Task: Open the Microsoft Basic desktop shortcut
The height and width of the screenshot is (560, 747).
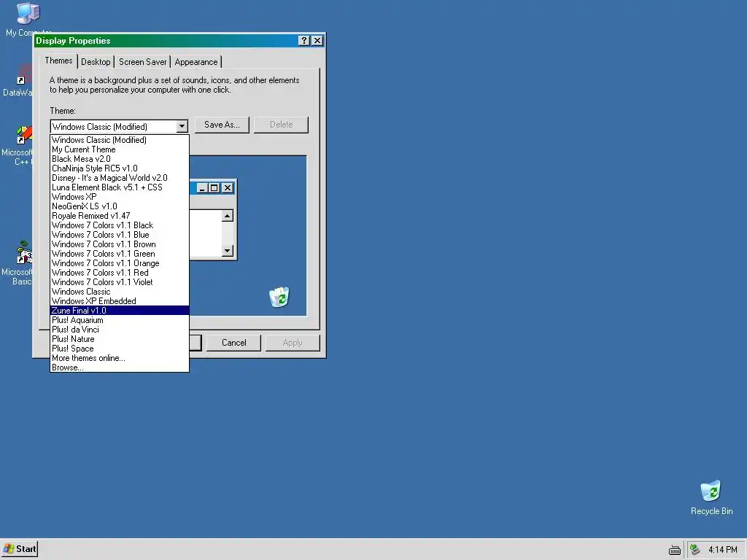Action: (24, 253)
